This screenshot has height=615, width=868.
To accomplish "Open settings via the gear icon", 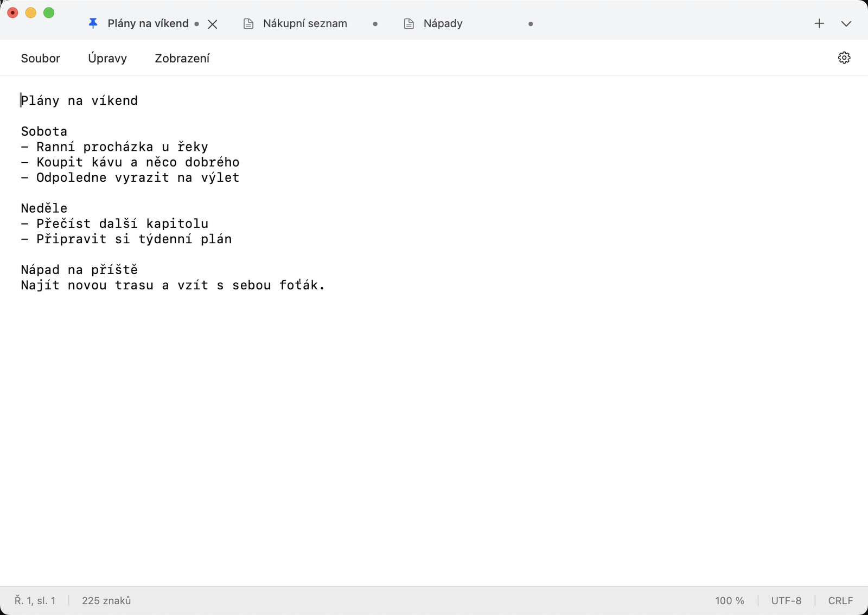I will tap(844, 58).
